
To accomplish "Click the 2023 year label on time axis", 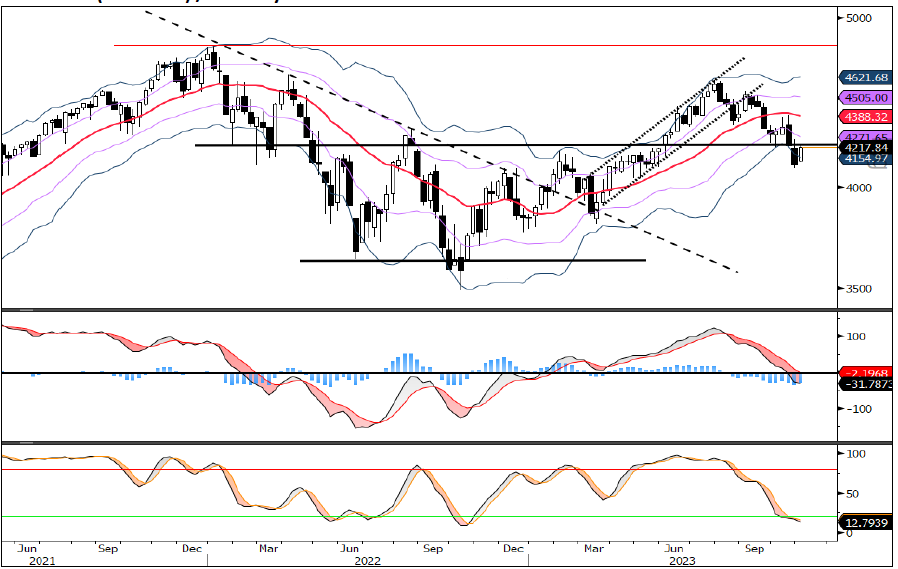I will [682, 562].
